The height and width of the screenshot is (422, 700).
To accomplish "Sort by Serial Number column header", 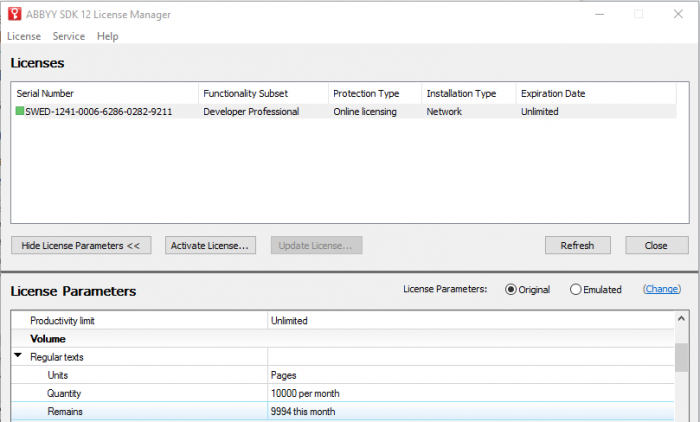I will (105, 93).
